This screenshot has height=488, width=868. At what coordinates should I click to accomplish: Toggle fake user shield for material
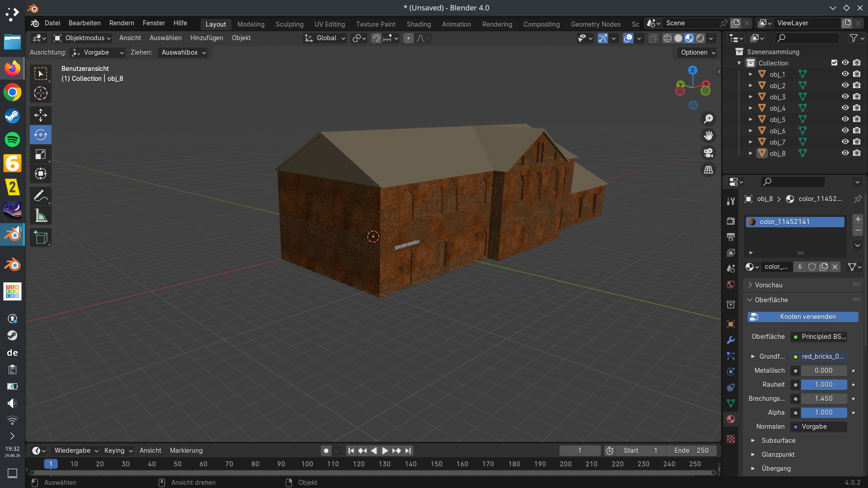pyautogui.click(x=812, y=267)
